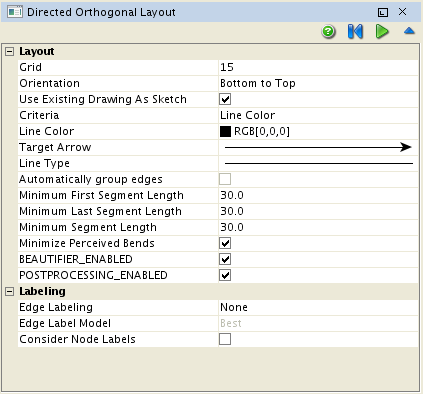Select the Line Color property label
The image size is (423, 394).
tap(47, 131)
